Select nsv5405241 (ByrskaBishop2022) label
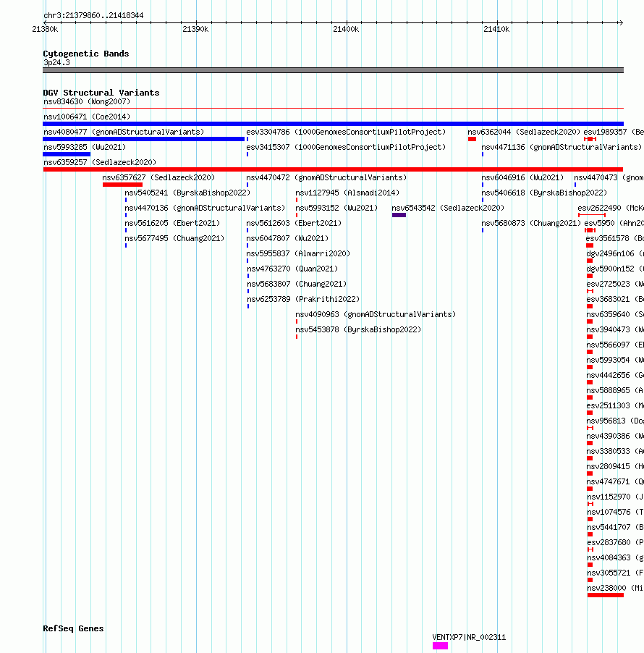Image resolution: width=644 pixels, height=653 pixels. [x=187, y=193]
